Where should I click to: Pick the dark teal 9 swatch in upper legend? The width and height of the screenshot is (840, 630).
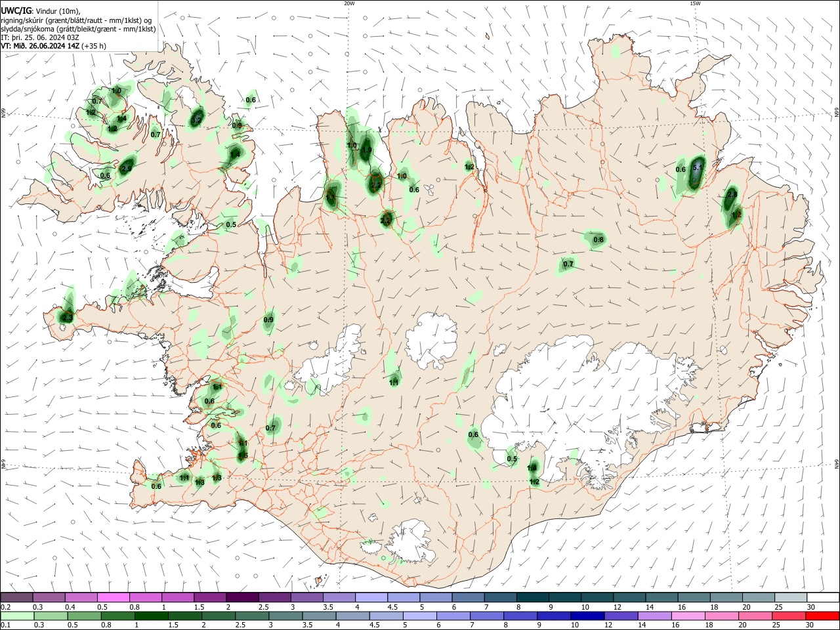pyautogui.click(x=565, y=597)
